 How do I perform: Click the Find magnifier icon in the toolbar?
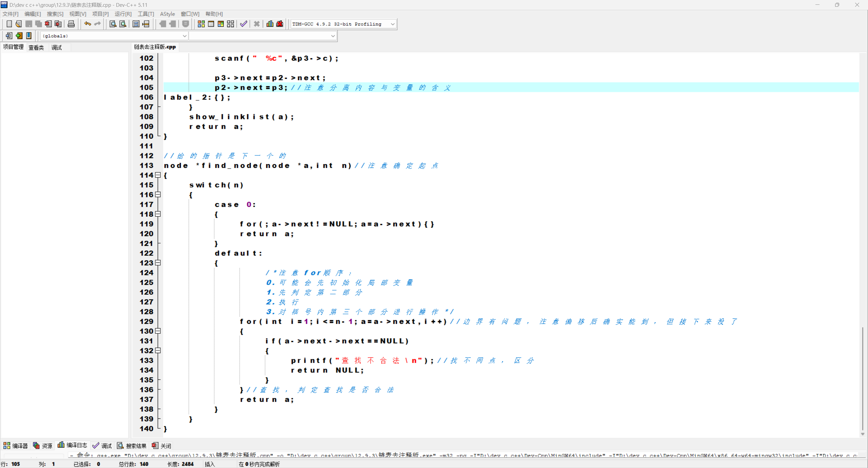(x=113, y=24)
